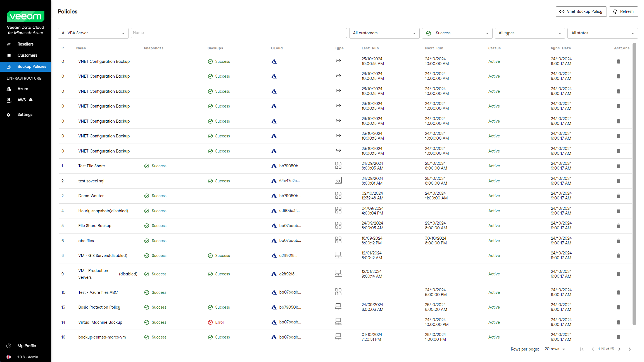Open the All states filter dropdown
Image resolution: width=644 pixels, height=362 pixels.
tap(603, 33)
